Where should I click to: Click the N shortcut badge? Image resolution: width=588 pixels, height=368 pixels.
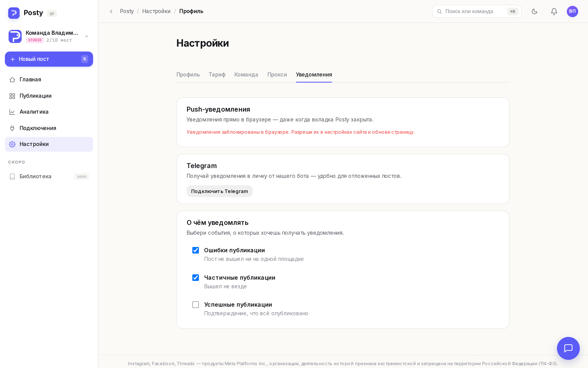pos(85,59)
